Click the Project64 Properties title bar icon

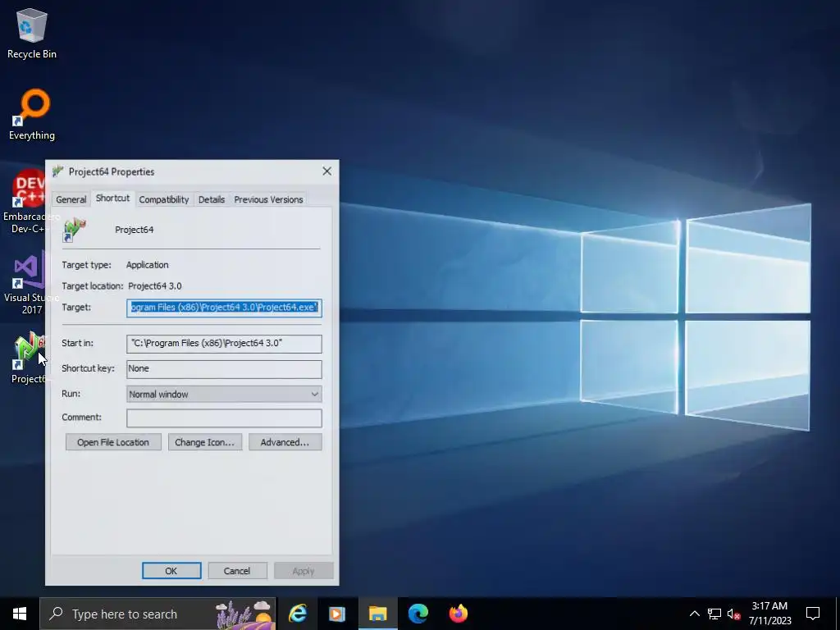click(58, 171)
